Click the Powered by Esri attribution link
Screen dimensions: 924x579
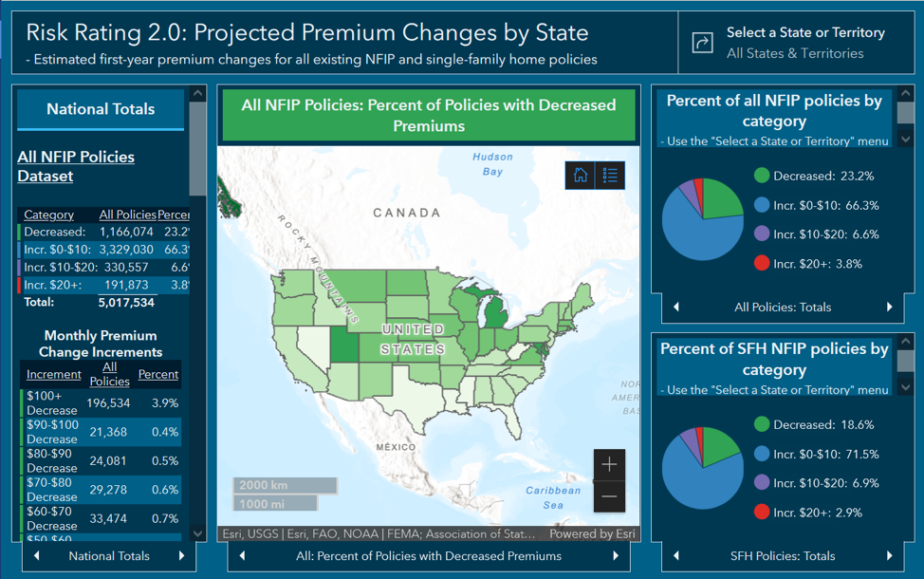(x=592, y=533)
